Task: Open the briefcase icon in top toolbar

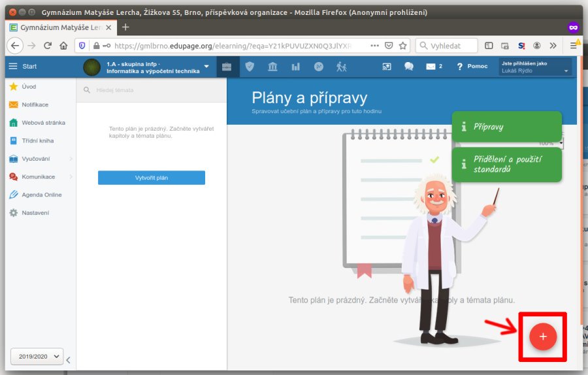Action: click(x=227, y=67)
